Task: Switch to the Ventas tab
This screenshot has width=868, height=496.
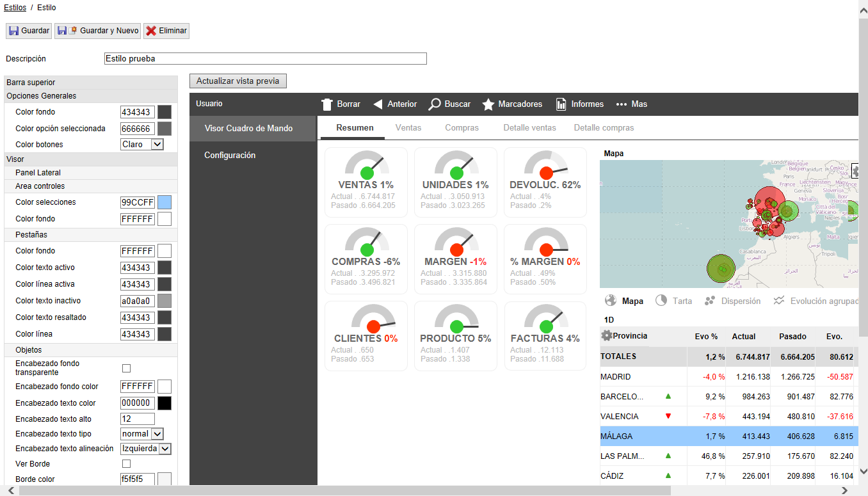Action: [408, 128]
